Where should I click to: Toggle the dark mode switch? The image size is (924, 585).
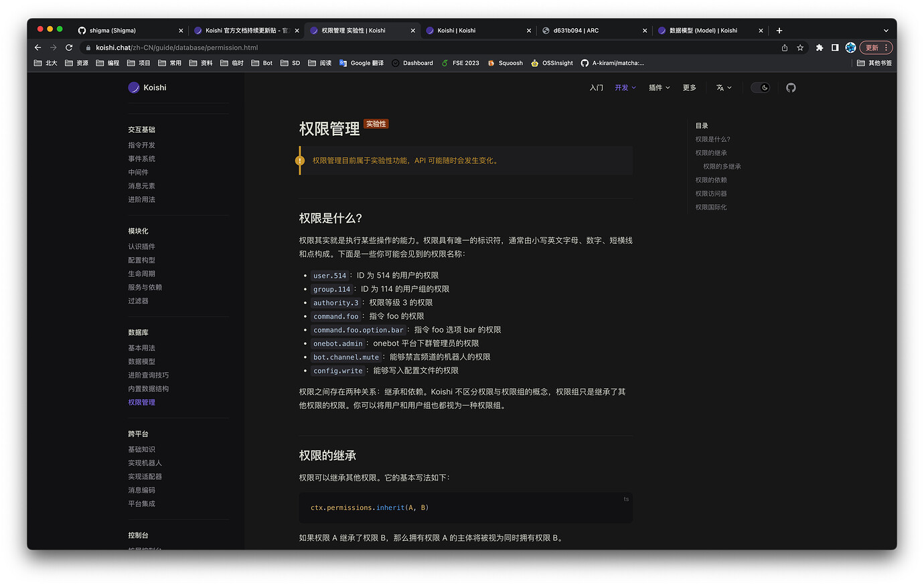[761, 88]
